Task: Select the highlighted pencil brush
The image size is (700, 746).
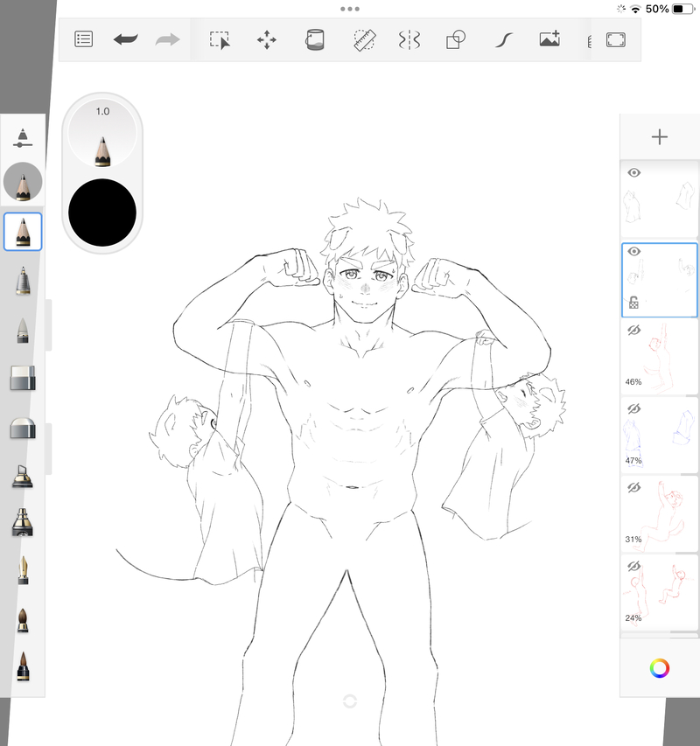Action: [23, 232]
